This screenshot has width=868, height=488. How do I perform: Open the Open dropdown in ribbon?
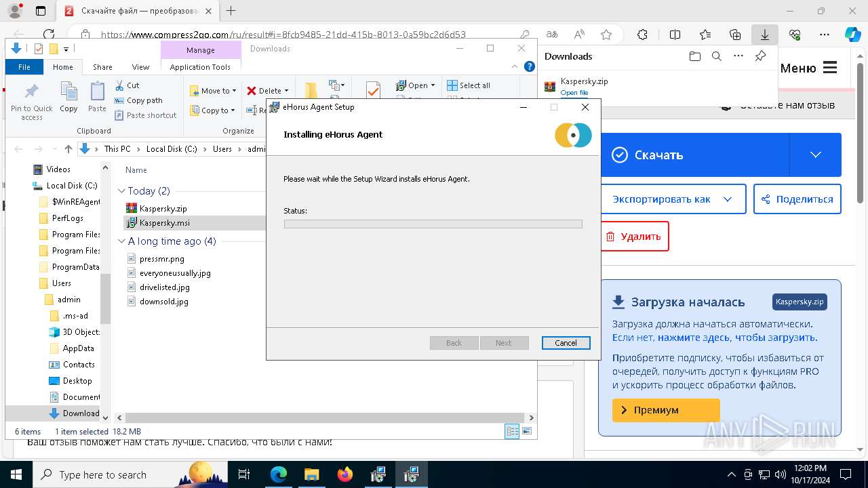(x=415, y=85)
